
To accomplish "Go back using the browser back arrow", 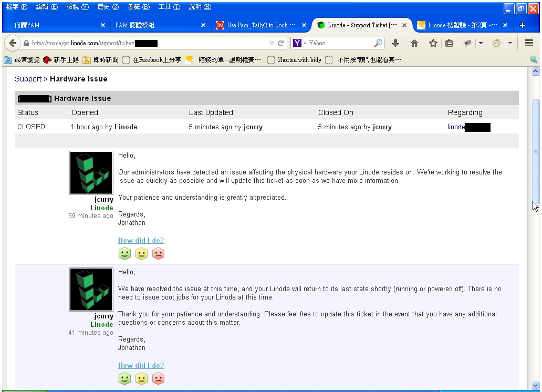I will pyautogui.click(x=13, y=43).
